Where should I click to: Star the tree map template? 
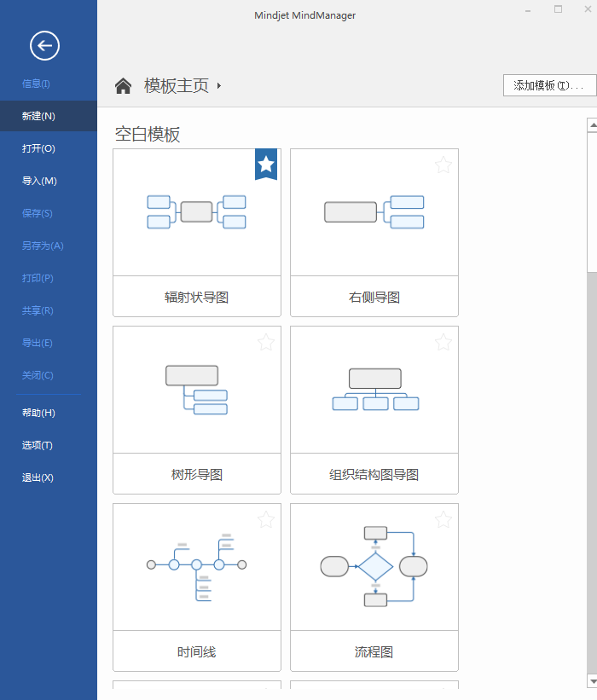pos(266,343)
